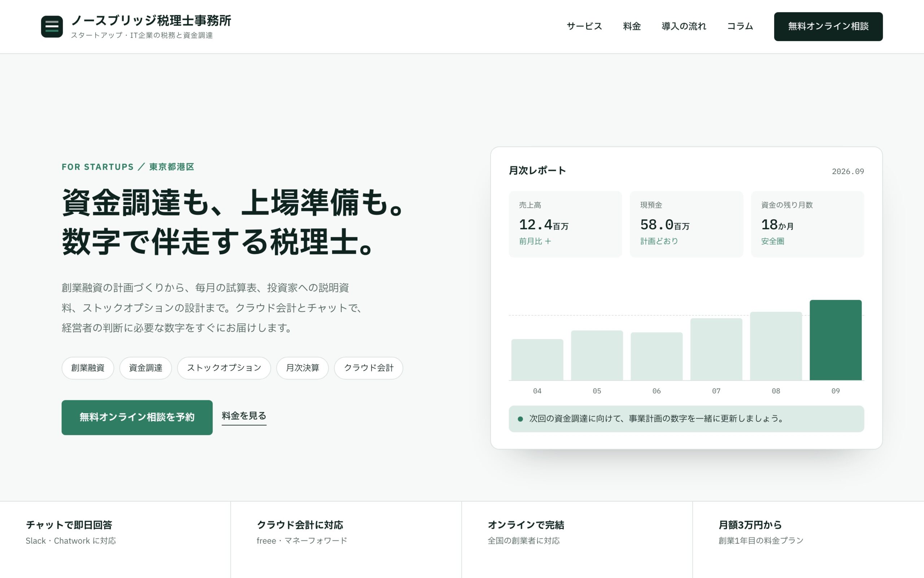Click the 資金の残り月数 18か月 card
924x578 pixels.
click(807, 224)
